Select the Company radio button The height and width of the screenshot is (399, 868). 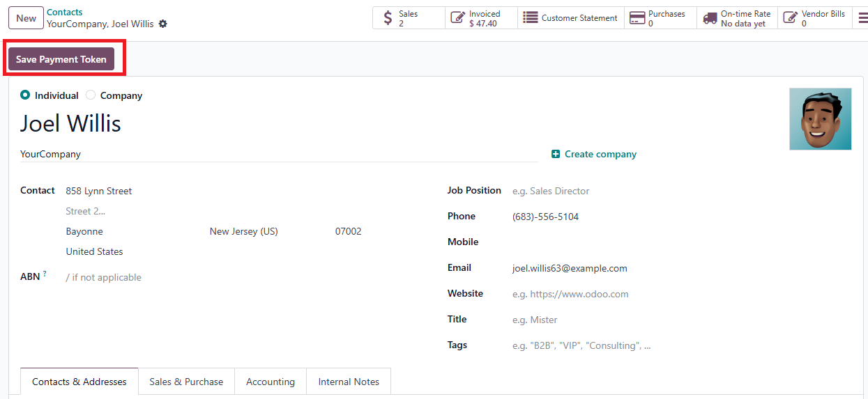click(91, 95)
